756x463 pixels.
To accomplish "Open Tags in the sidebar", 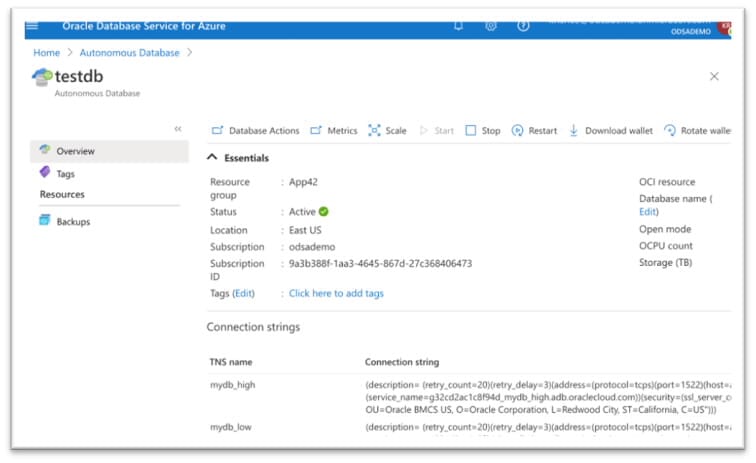I will click(x=65, y=173).
